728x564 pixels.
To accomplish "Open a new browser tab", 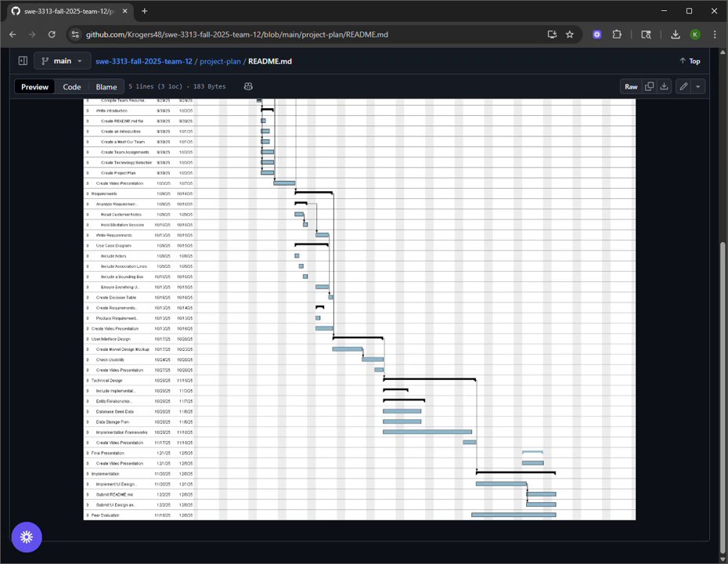I will 144,11.
